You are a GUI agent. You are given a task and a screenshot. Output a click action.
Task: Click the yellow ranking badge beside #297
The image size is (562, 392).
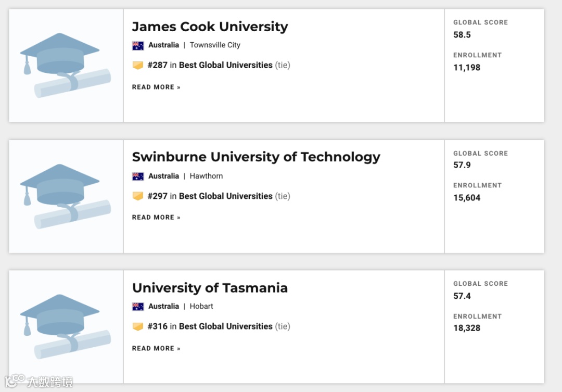click(x=138, y=196)
